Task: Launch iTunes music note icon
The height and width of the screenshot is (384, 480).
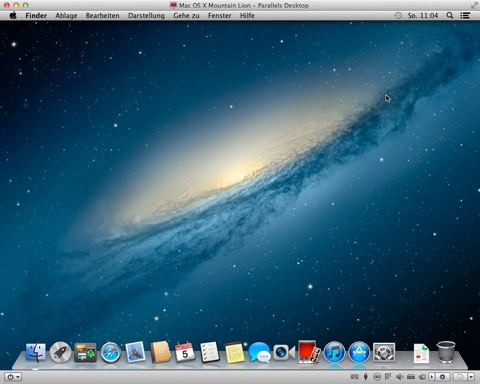Action: 334,353
